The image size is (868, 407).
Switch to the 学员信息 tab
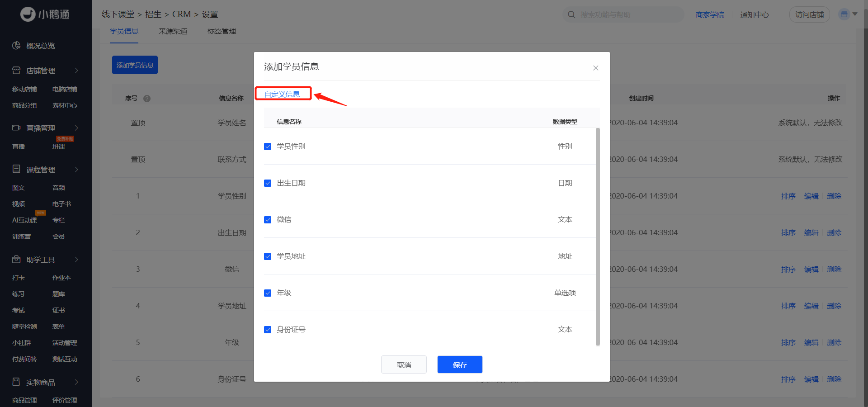tap(124, 31)
